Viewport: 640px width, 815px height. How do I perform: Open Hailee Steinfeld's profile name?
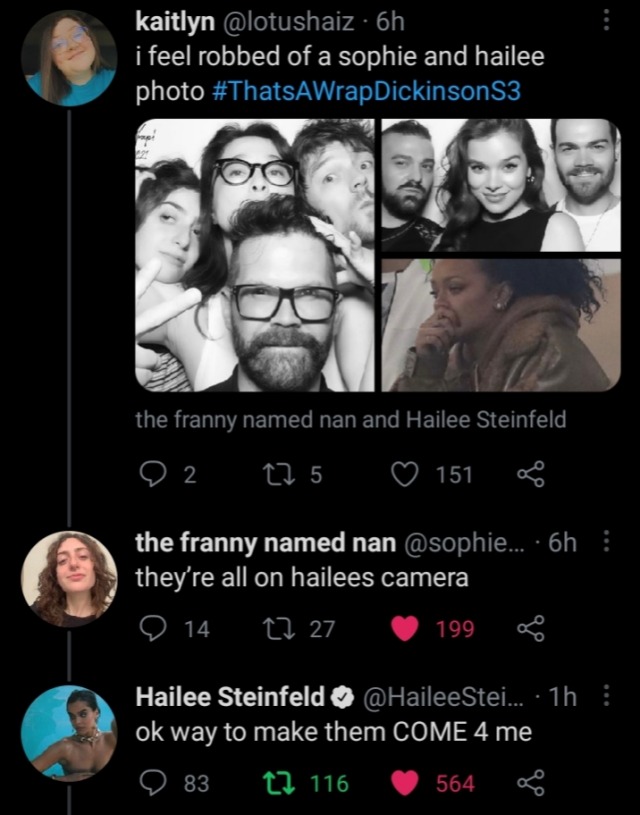pyautogui.click(x=230, y=697)
